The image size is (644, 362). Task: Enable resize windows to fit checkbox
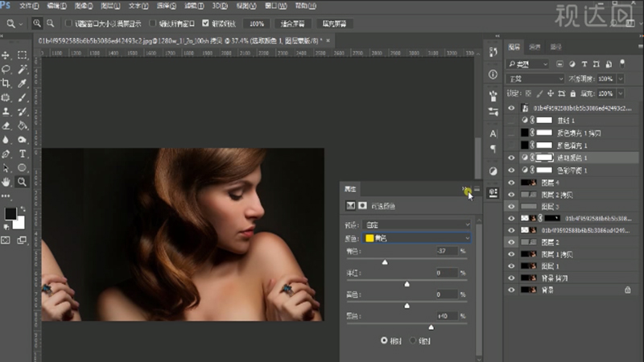coord(68,23)
